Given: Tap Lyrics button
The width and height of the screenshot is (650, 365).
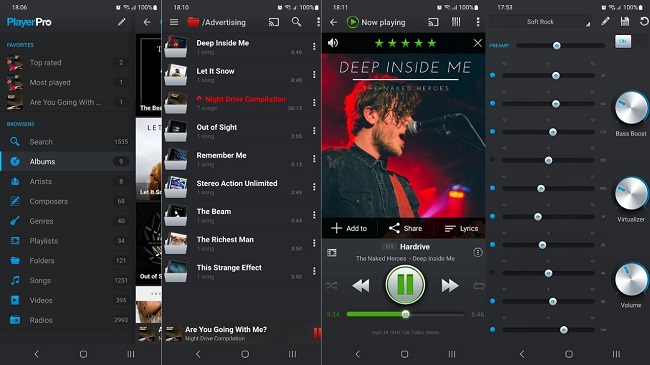Looking at the screenshot, I should (x=461, y=228).
